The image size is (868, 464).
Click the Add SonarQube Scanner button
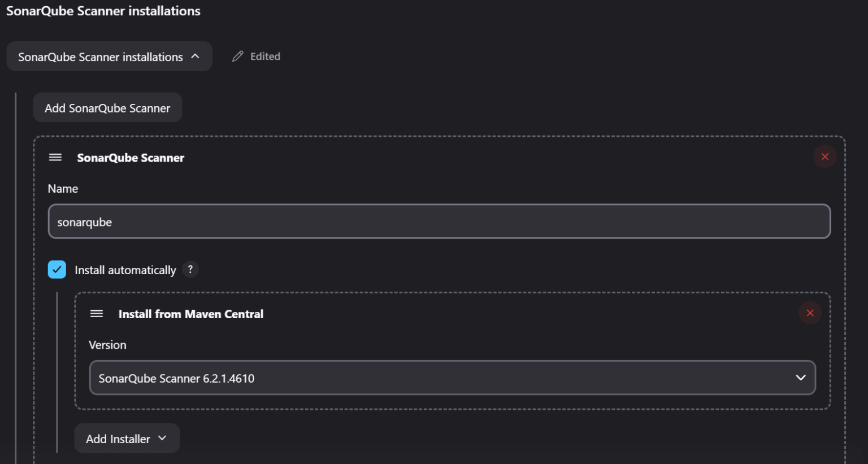(107, 108)
